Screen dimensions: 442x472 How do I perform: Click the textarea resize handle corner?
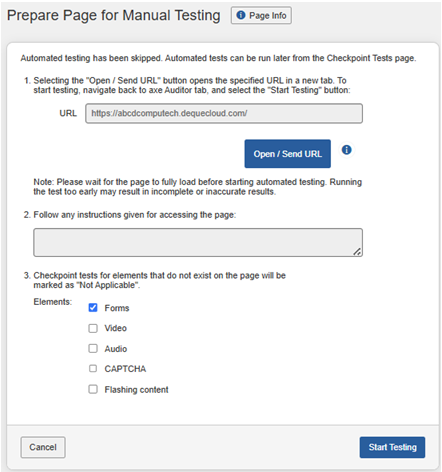[x=357, y=252]
